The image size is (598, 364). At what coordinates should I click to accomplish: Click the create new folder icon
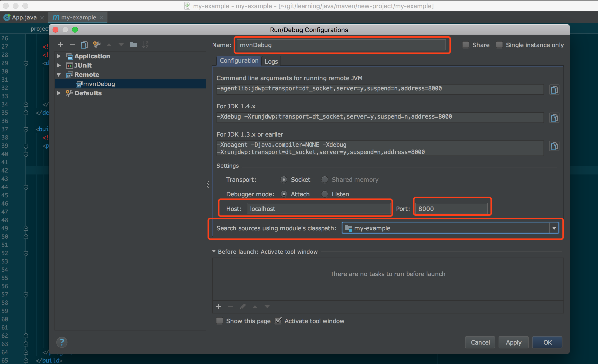[x=133, y=45]
